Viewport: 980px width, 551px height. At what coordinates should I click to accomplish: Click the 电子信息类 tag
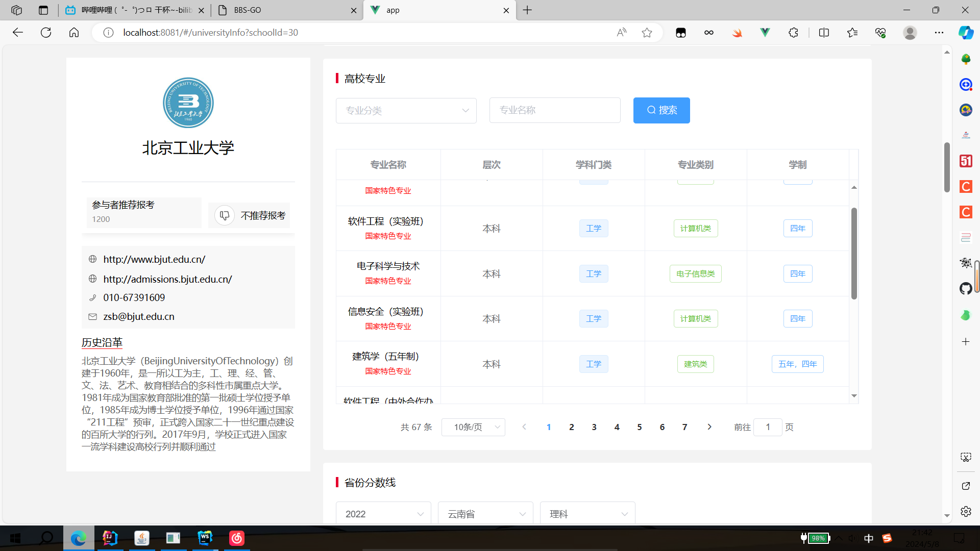pos(696,274)
